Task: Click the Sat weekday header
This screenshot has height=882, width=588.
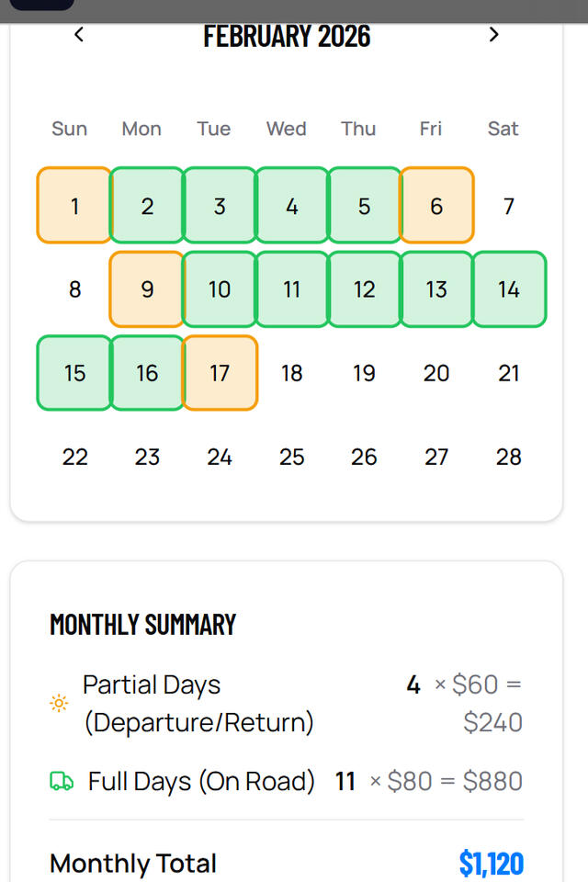Action: [503, 129]
